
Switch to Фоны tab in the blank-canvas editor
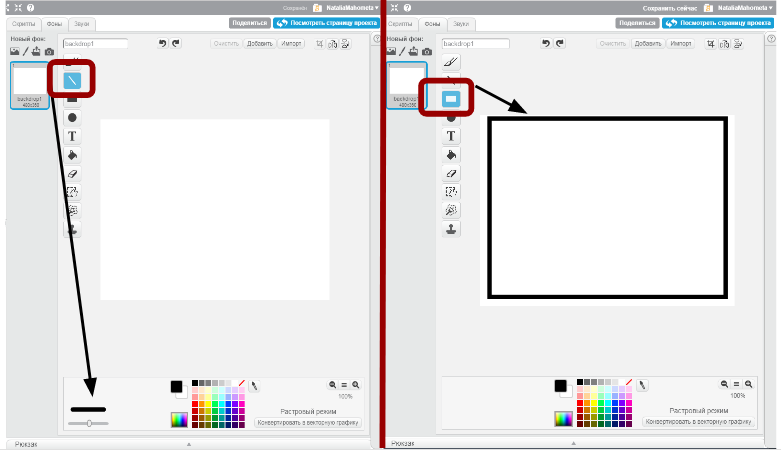[x=54, y=24]
